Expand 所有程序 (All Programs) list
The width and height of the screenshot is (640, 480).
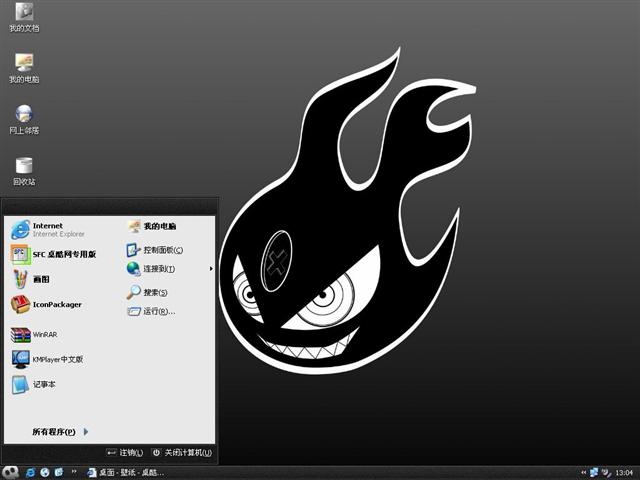pyautogui.click(x=60, y=432)
